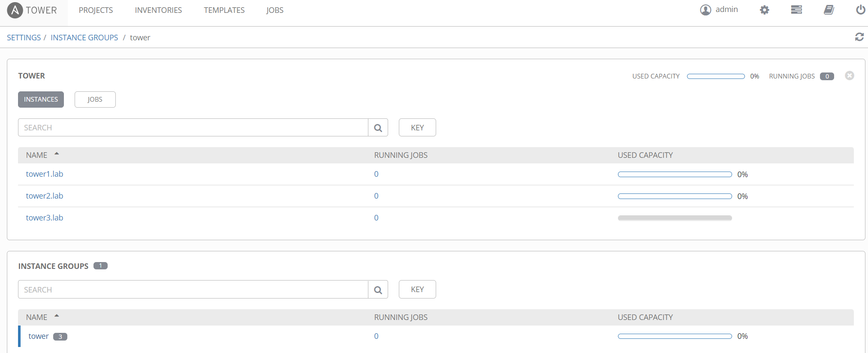This screenshot has width=868, height=353.
Task: Click 0% value in tower1.lab row
Action: pos(742,175)
